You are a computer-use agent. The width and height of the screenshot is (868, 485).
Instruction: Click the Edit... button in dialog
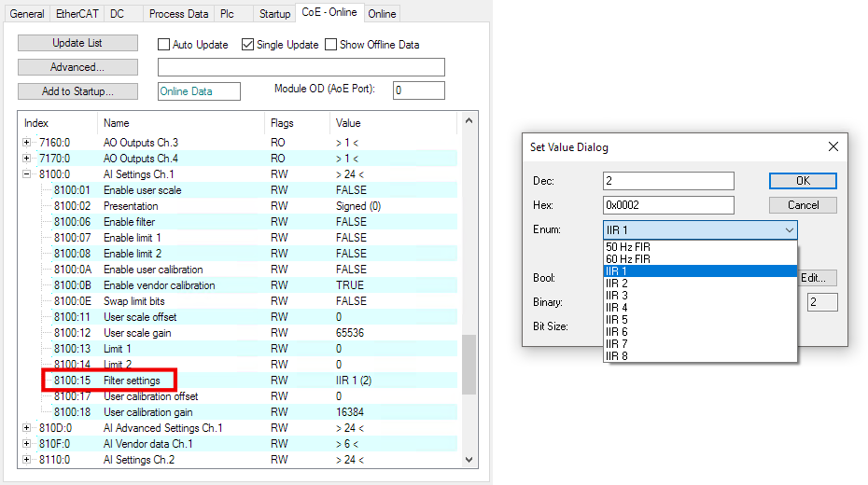click(817, 278)
